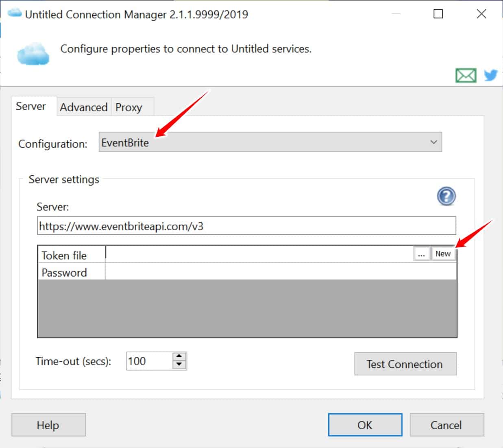Click the Help button

[48, 425]
